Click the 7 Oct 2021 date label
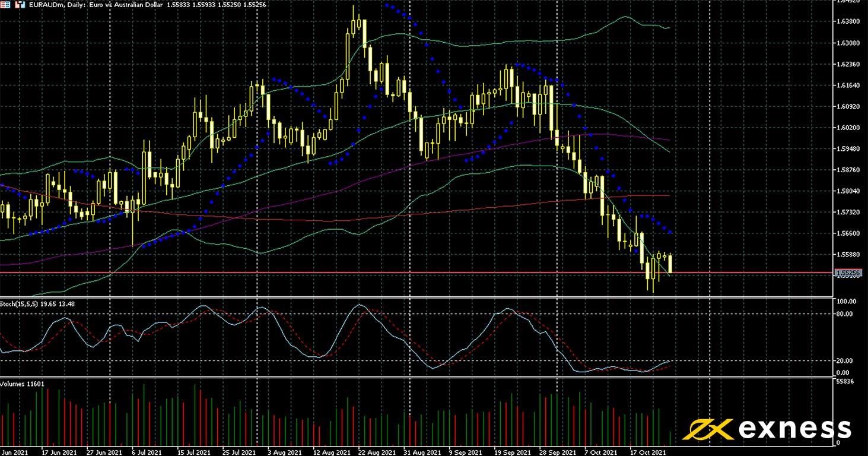Viewport: 868px width, 456px height. pos(600,452)
